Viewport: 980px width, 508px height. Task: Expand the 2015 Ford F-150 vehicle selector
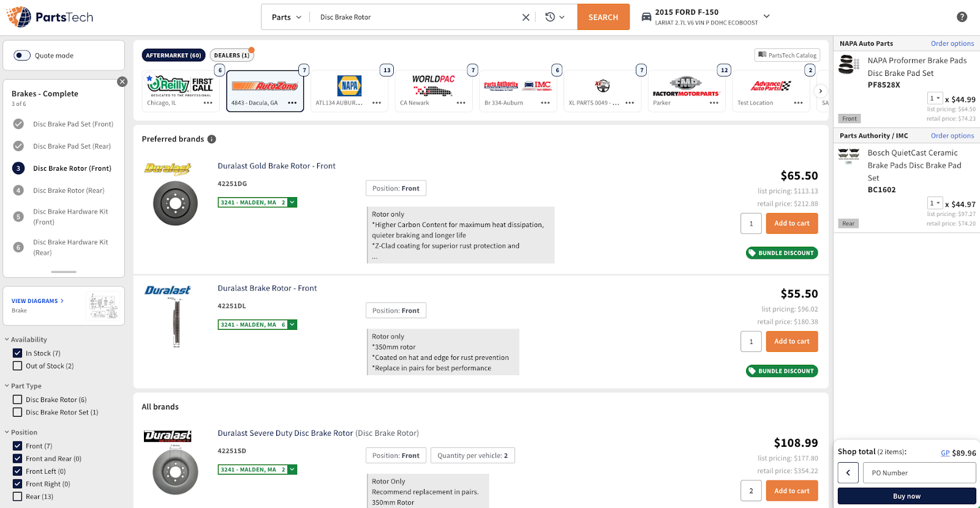coord(766,16)
